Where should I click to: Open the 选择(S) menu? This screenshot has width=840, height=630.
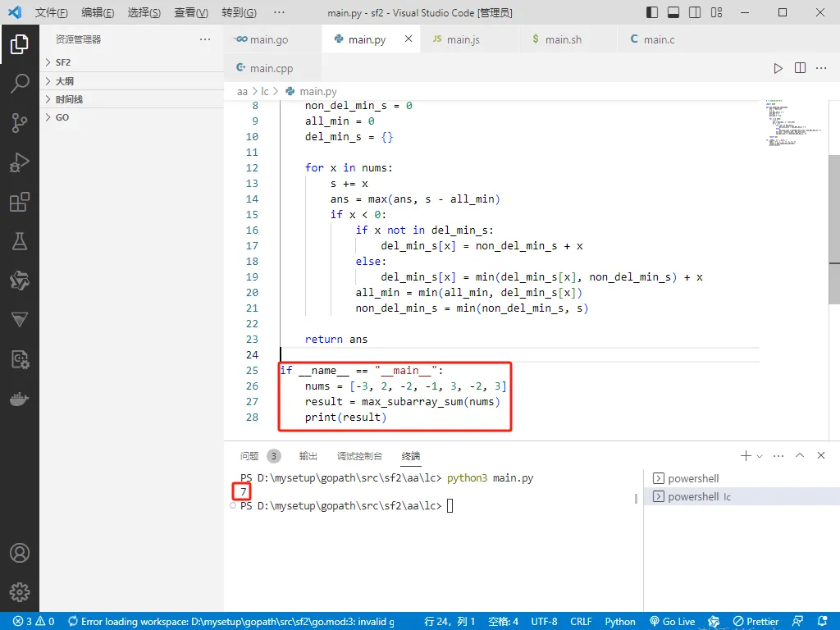144,12
